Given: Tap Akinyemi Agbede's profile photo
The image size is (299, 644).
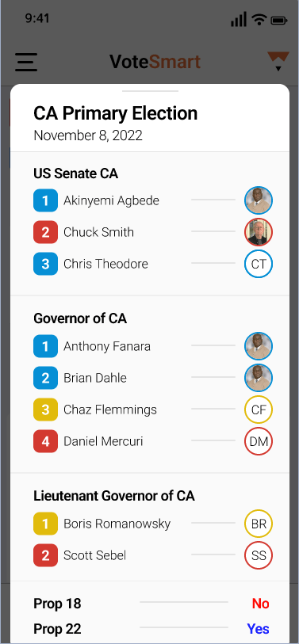Looking at the screenshot, I should (259, 200).
